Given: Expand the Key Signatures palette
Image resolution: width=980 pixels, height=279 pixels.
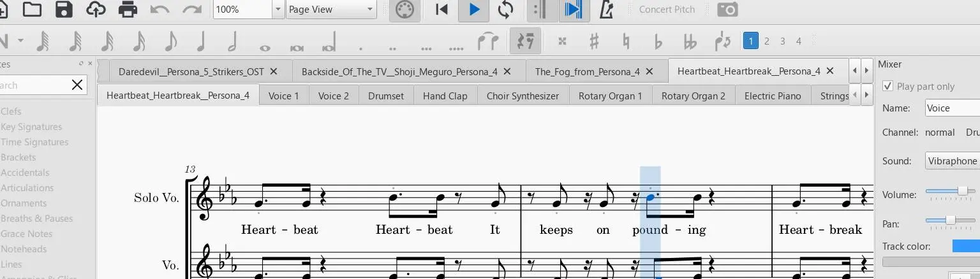Looking at the screenshot, I should pyautogui.click(x=31, y=127).
